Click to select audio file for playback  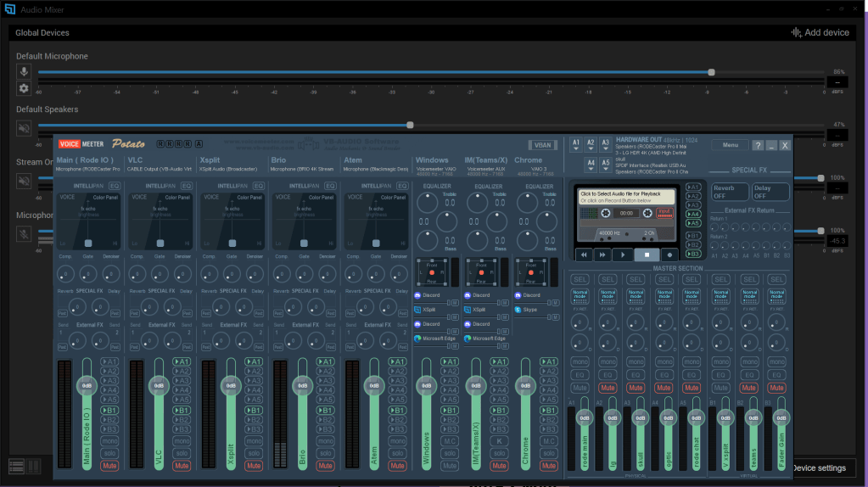pyautogui.click(x=627, y=197)
